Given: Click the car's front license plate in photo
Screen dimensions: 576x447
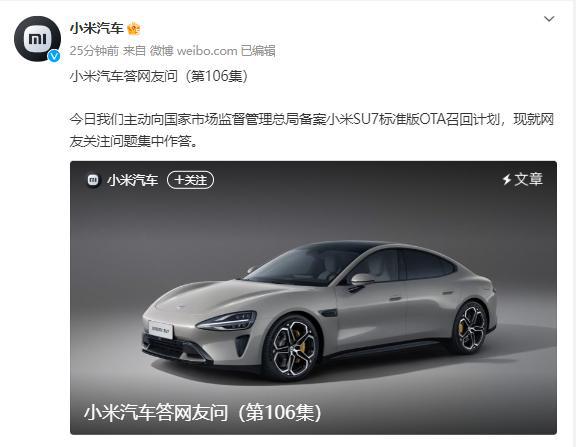Looking at the screenshot, I should (x=161, y=329).
